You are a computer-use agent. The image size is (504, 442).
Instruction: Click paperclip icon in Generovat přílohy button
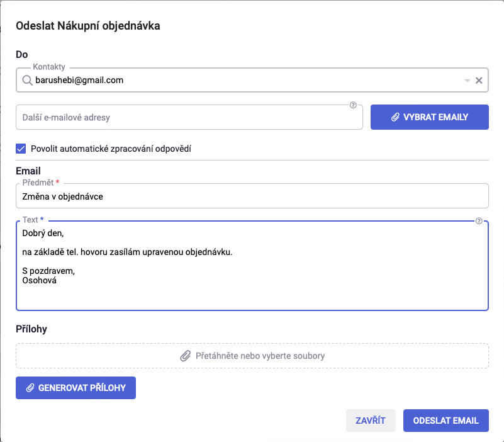tap(30, 388)
